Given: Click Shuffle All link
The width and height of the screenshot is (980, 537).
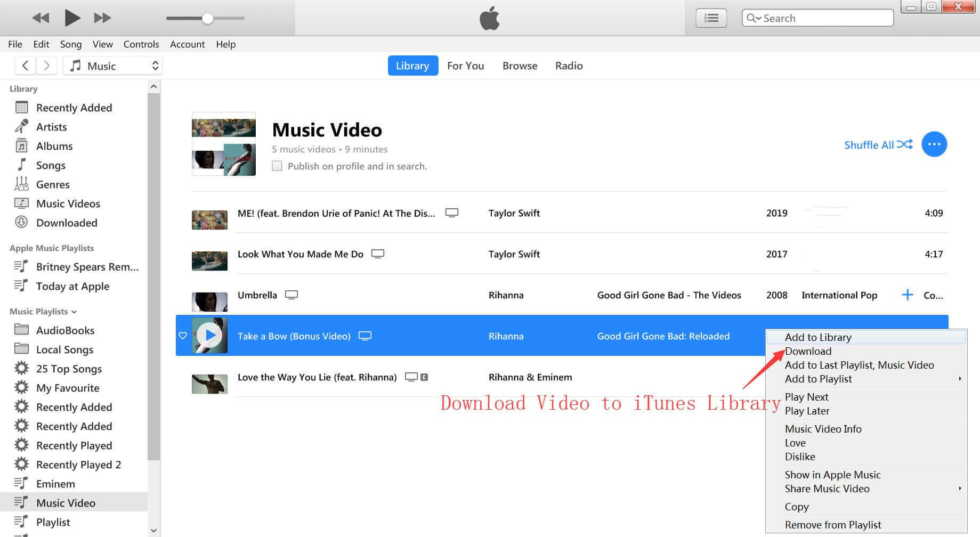Looking at the screenshot, I should tap(878, 144).
